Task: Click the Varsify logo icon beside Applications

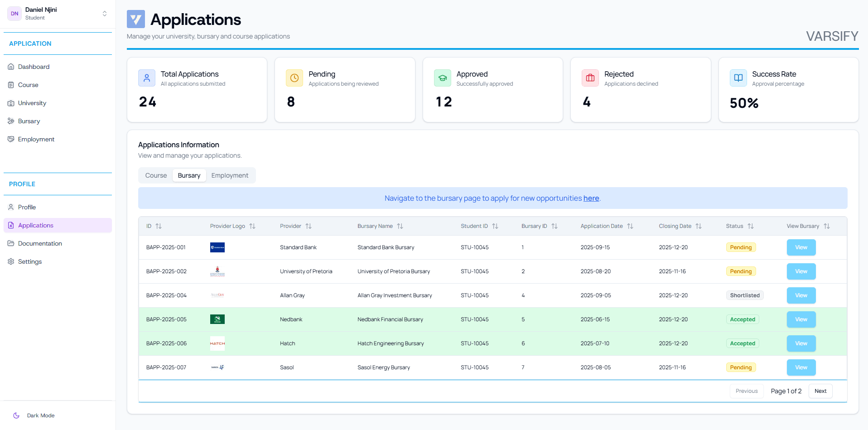Action: (x=136, y=19)
